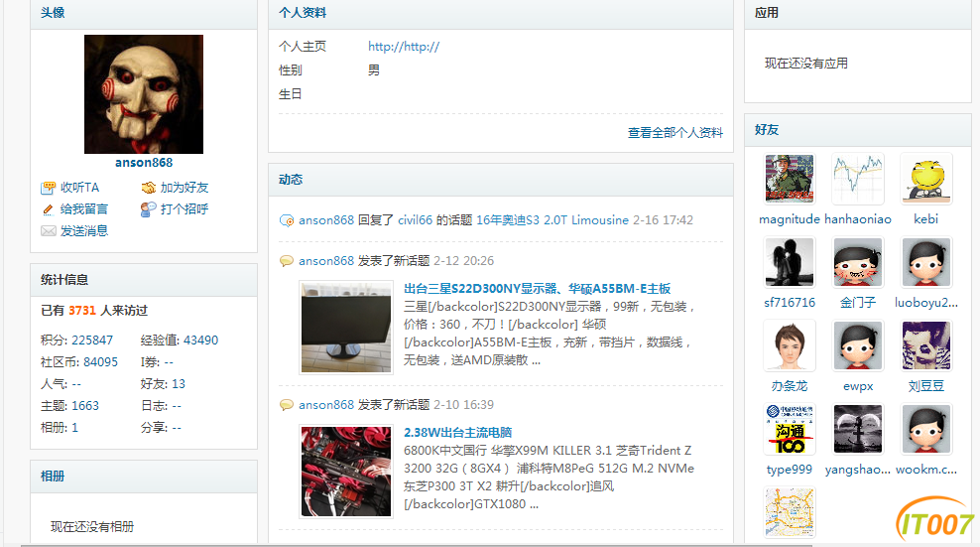Click friend name 金门子
The image size is (980, 547).
tap(857, 303)
